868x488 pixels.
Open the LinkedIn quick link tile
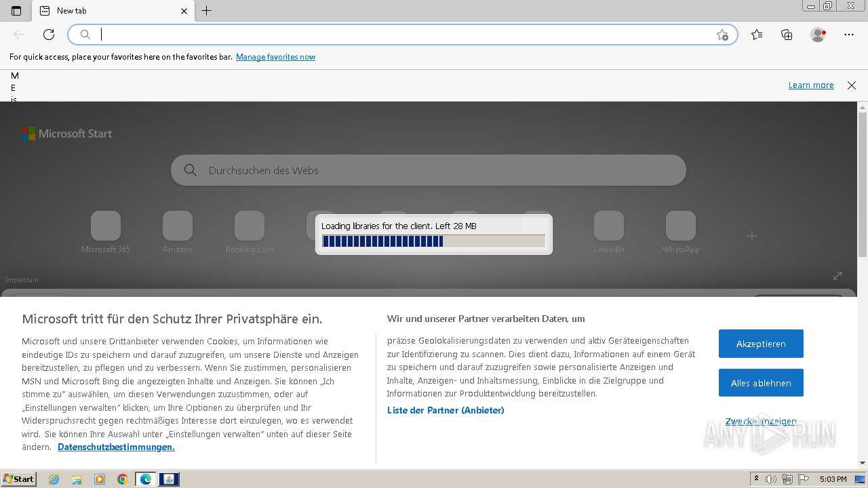tap(609, 232)
